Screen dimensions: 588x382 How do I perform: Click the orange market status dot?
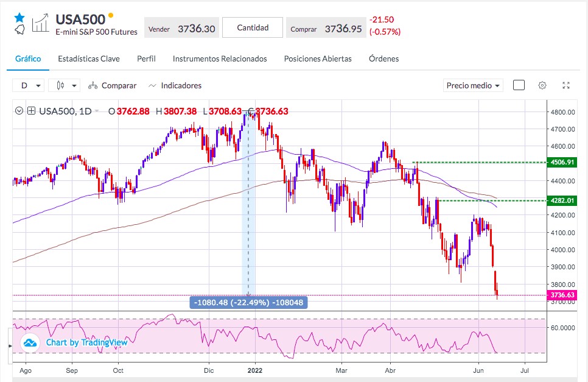[x=111, y=15]
